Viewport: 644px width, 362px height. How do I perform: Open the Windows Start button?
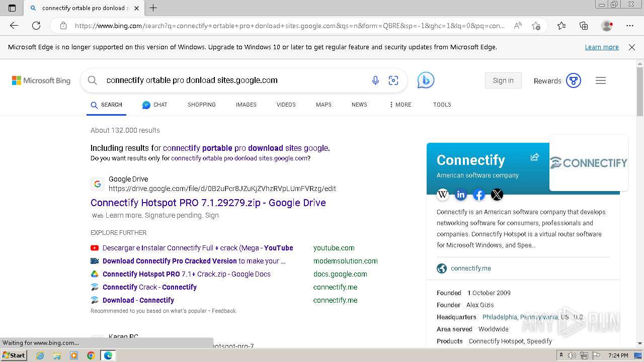point(14,355)
